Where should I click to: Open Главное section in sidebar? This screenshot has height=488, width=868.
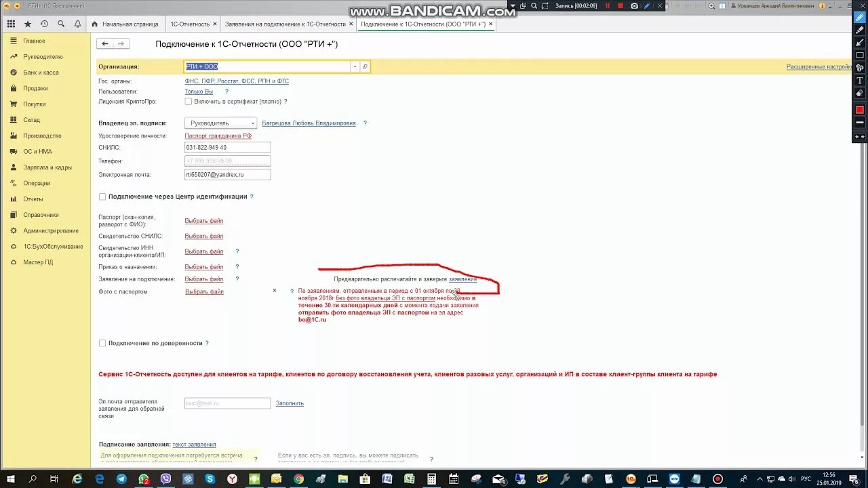click(x=34, y=41)
